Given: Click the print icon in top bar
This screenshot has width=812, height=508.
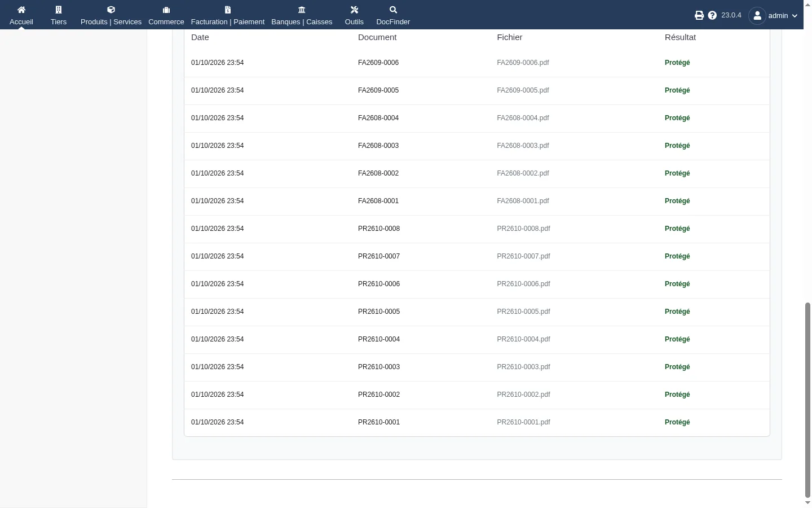Looking at the screenshot, I should pyautogui.click(x=699, y=15).
